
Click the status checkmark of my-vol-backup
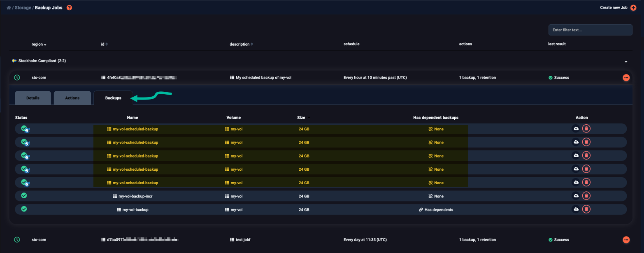[x=24, y=209]
